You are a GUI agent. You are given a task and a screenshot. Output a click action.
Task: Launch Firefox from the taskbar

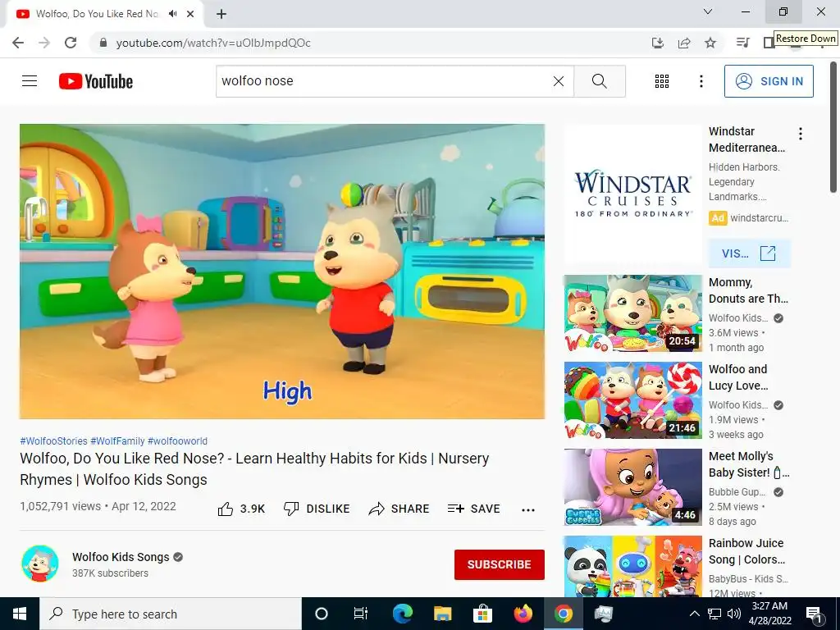[x=523, y=614]
